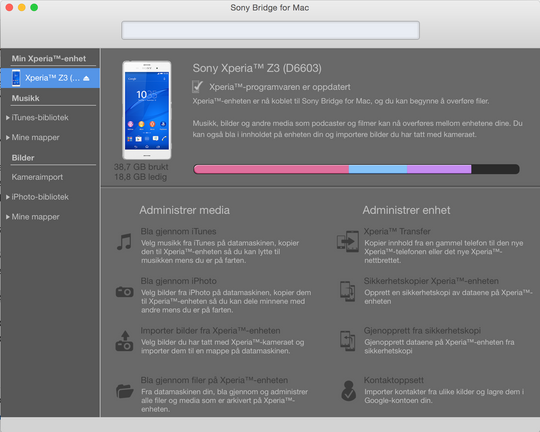Click the Musikk section header
Viewport: 540px width, 432px height.
25,99
